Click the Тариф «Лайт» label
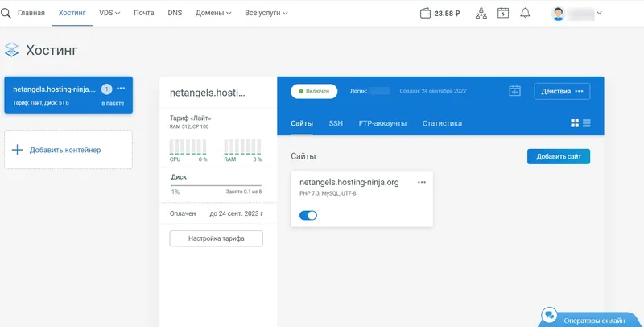The width and height of the screenshot is (644, 327). pos(190,118)
